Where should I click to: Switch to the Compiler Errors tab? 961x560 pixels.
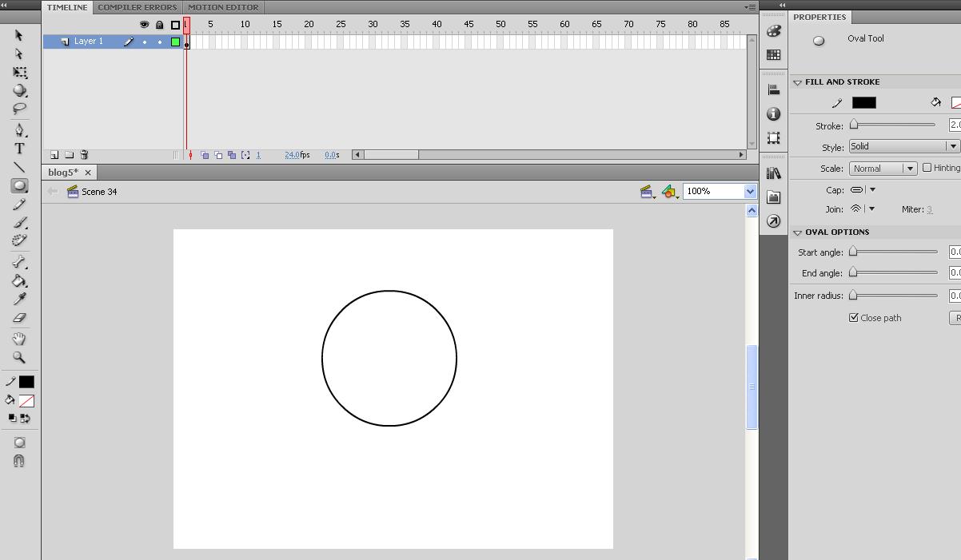[x=138, y=7]
